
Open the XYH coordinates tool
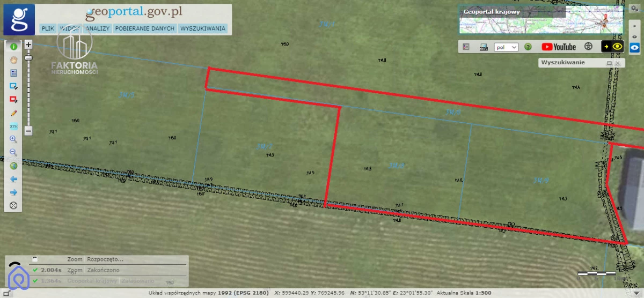coord(14,126)
